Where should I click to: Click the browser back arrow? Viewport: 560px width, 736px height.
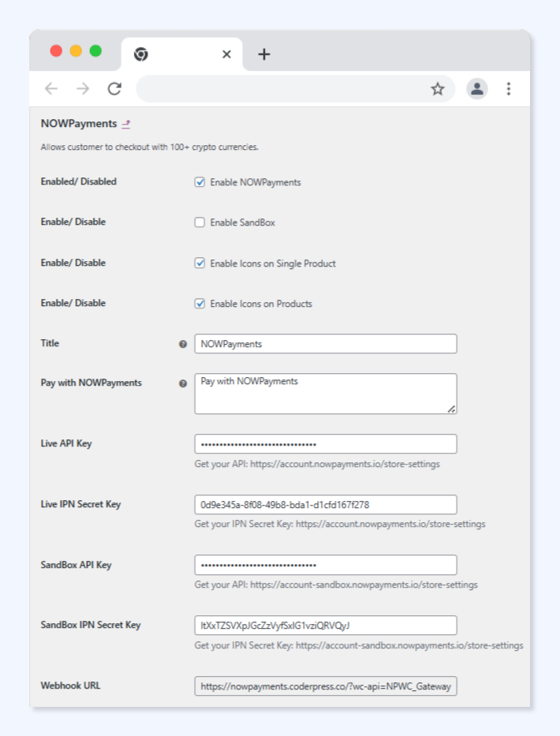coord(51,89)
